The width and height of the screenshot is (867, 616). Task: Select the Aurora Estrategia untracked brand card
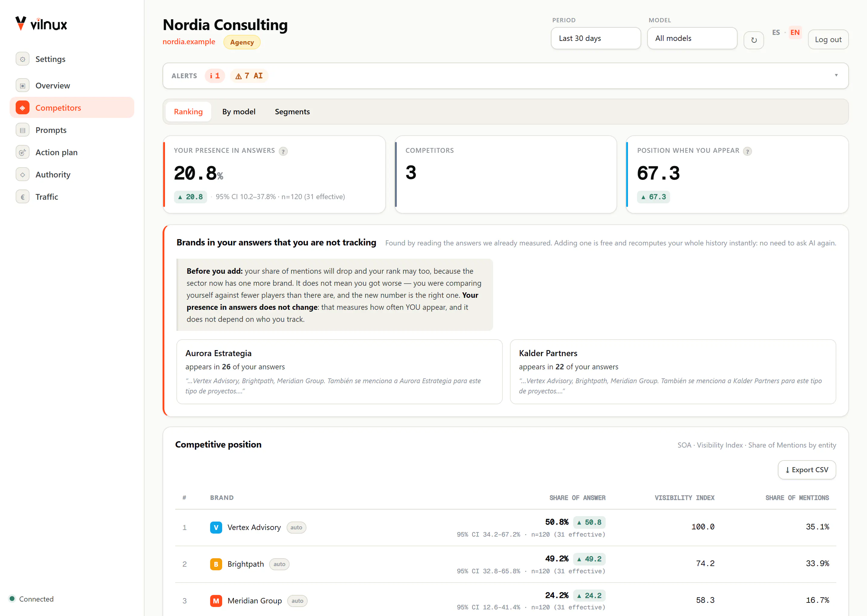point(339,372)
